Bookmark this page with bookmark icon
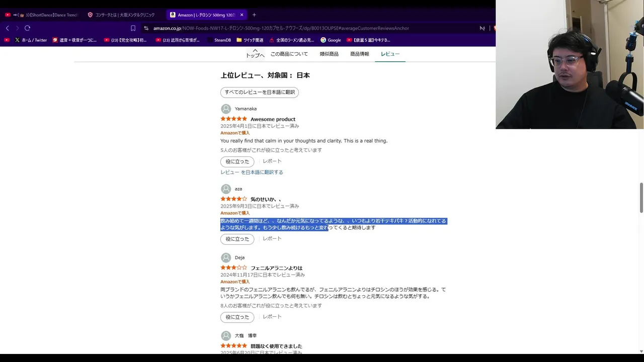Image resolution: width=644 pixels, height=362 pixels. pyautogui.click(x=133, y=28)
